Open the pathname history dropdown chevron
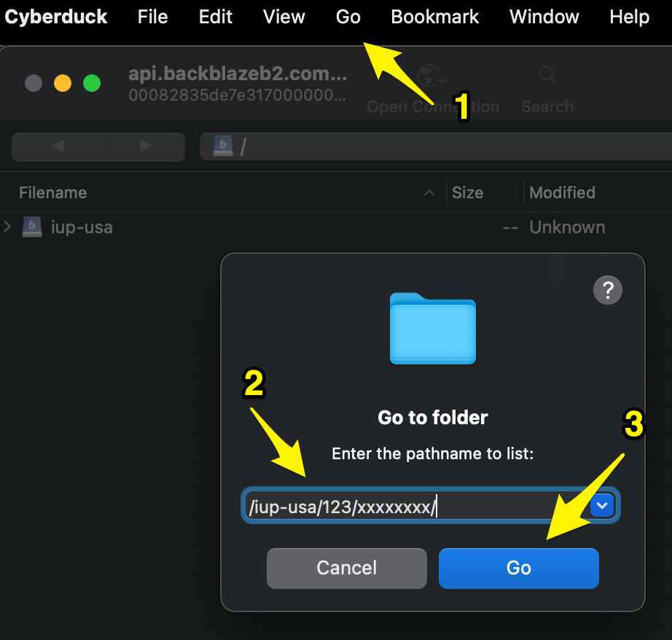The image size is (672, 640). click(x=601, y=505)
